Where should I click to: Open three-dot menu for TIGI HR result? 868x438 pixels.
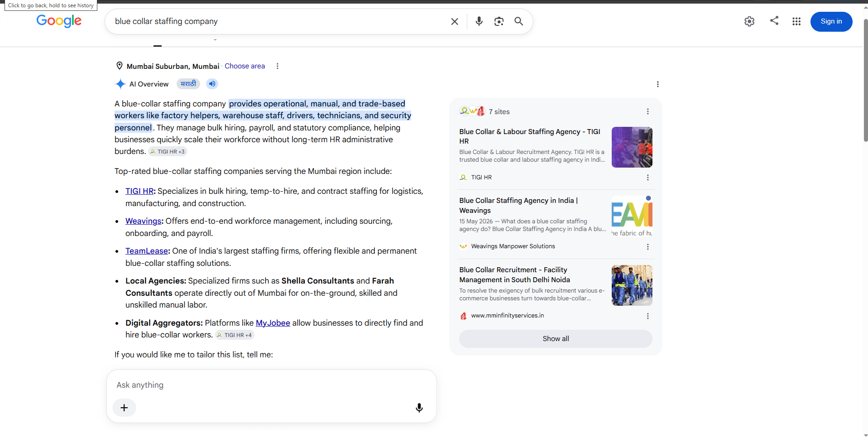coord(648,178)
